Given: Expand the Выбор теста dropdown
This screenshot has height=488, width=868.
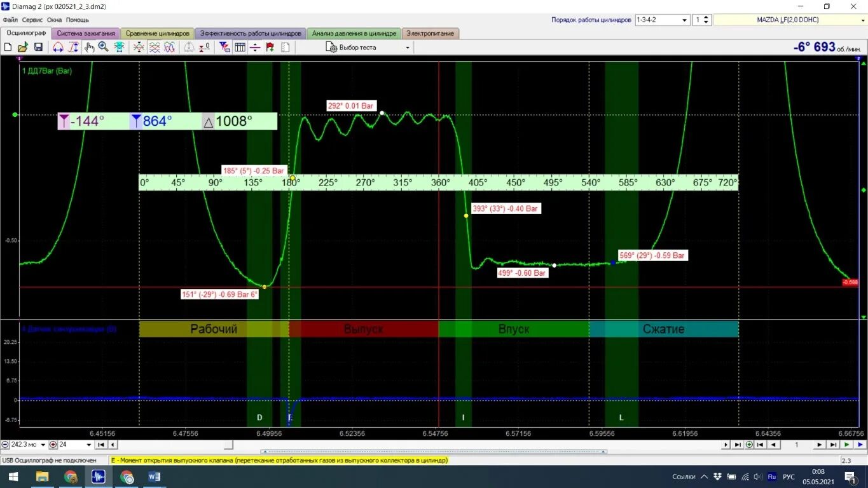Looking at the screenshot, I should (x=408, y=47).
